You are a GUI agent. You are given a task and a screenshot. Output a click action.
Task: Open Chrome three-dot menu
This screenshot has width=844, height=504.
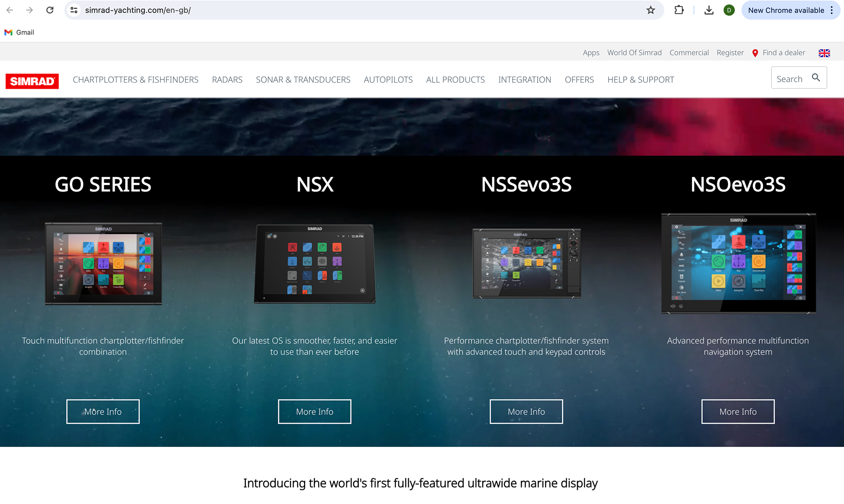[832, 10]
